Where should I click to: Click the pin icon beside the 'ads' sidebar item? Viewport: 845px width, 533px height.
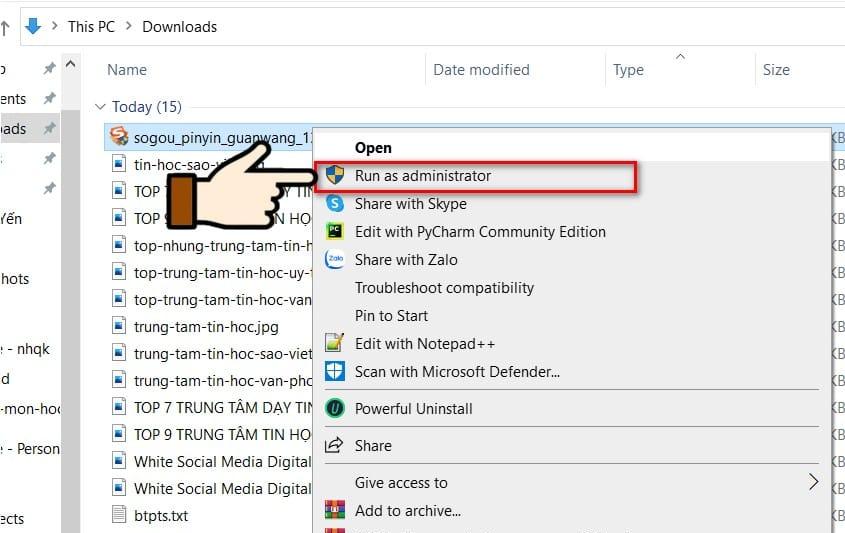pyautogui.click(x=50, y=128)
